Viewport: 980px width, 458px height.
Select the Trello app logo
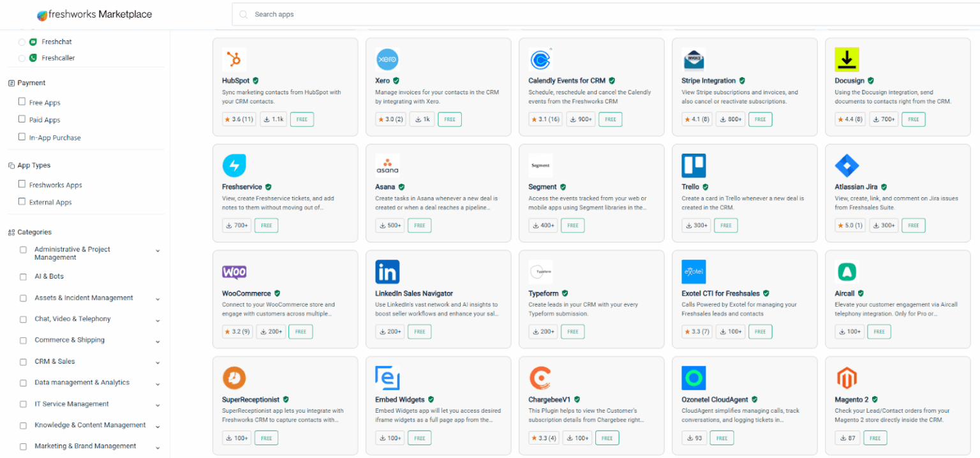pyautogui.click(x=694, y=165)
